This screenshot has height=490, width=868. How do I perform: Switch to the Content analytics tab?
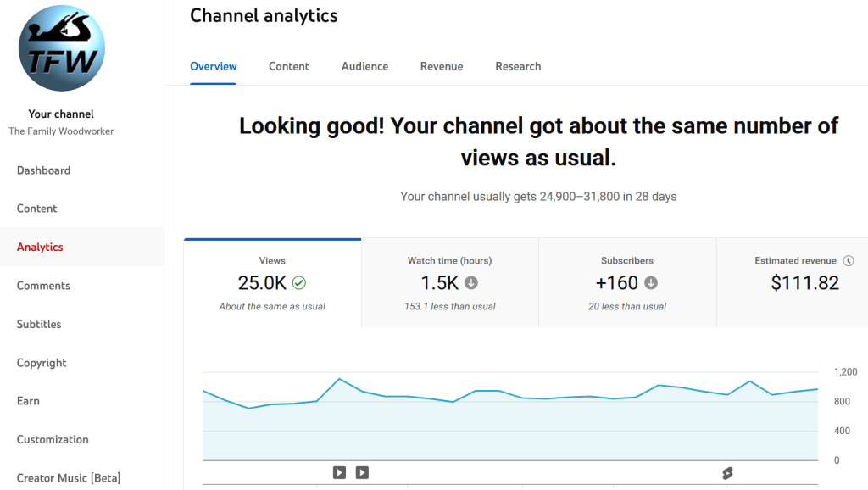tap(289, 66)
